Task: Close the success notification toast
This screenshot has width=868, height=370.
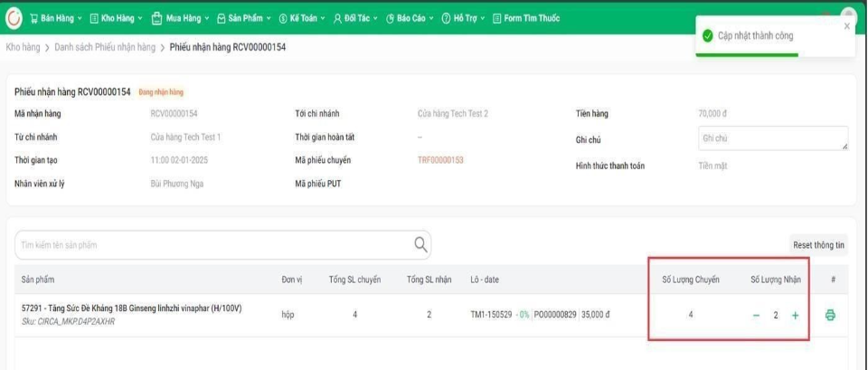Action: click(x=846, y=26)
